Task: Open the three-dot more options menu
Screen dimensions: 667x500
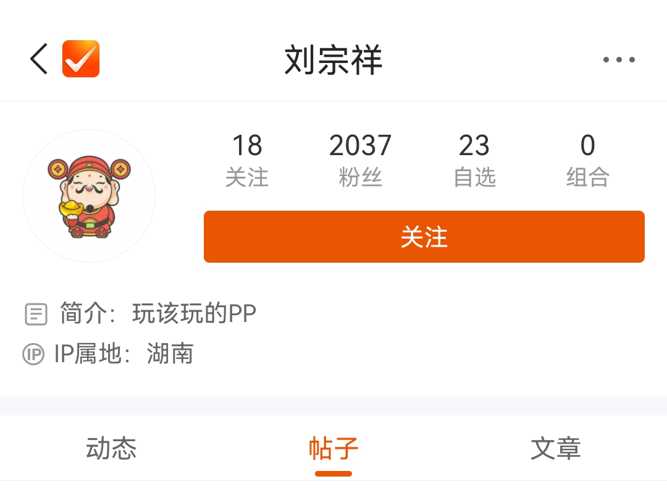Action: tap(619, 60)
